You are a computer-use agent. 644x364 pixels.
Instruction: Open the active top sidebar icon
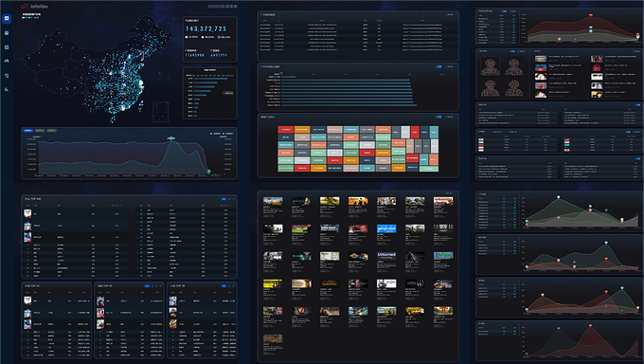[7, 19]
